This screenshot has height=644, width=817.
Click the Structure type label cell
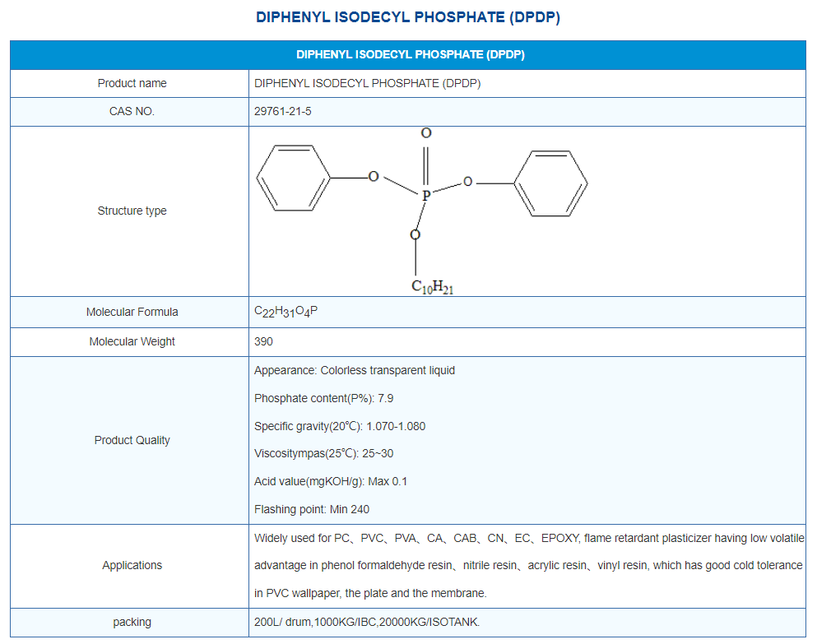tap(132, 211)
